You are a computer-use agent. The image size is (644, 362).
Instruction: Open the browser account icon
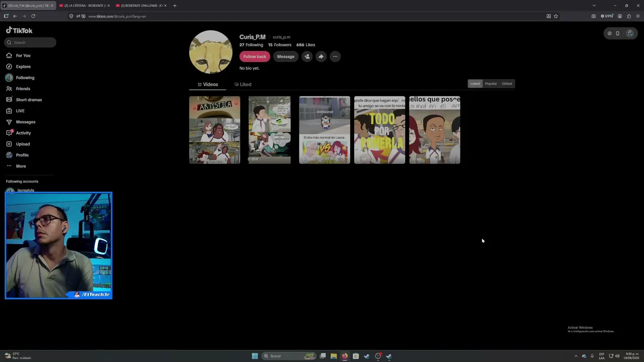click(x=620, y=16)
